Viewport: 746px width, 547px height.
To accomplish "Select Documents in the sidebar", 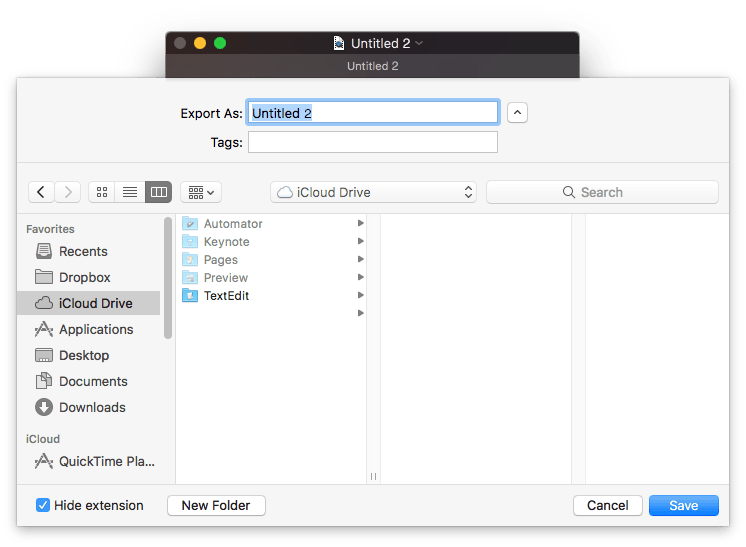I will point(88,381).
